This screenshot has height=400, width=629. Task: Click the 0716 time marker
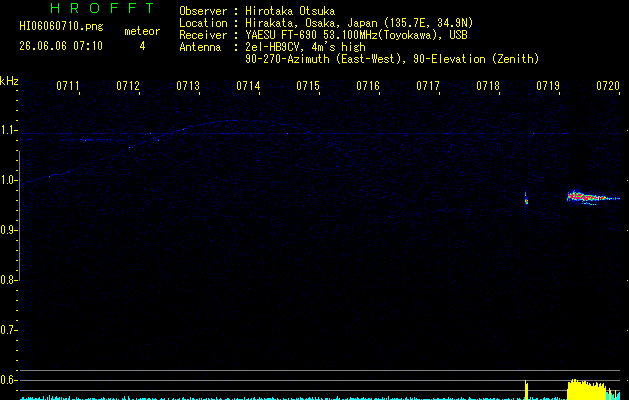point(368,86)
